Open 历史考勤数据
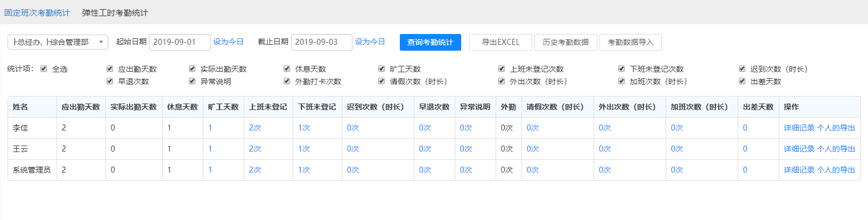868x220 pixels. [566, 42]
